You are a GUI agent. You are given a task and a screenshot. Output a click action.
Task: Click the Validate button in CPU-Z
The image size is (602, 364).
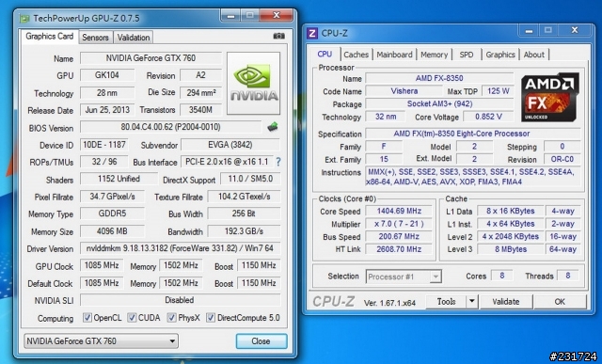coord(506,302)
